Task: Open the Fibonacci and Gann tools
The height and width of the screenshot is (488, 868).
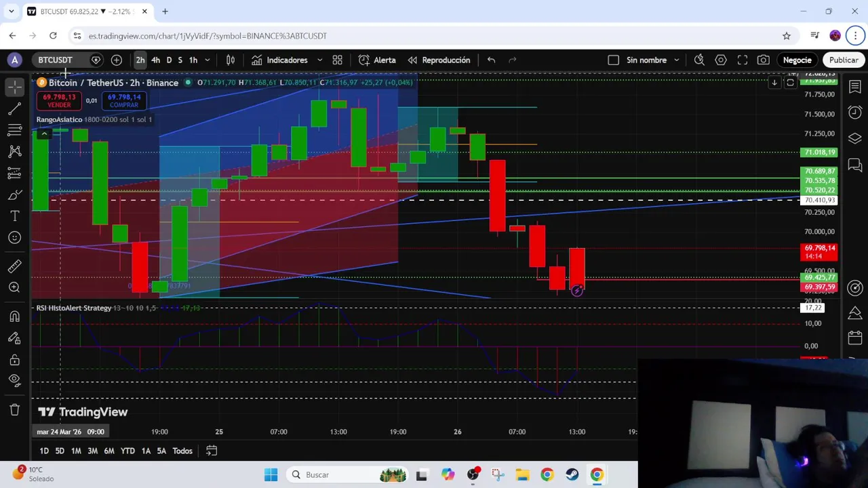Action: [15, 130]
